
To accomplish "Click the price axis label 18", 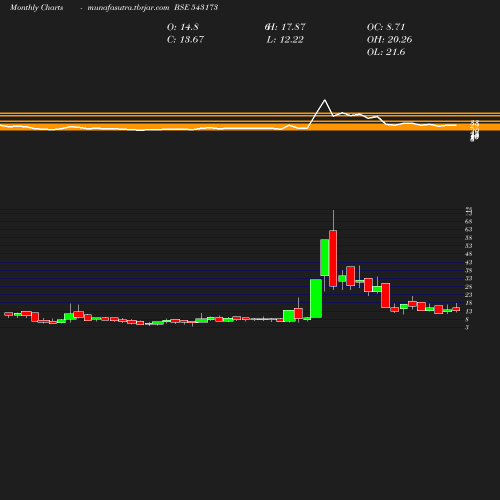I will click(x=468, y=303).
